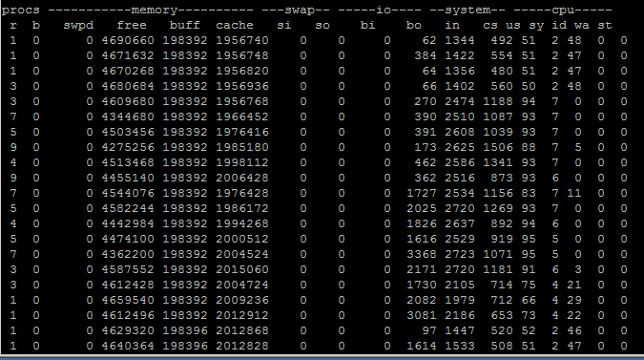This screenshot has width=644, height=360.
Task: Click blocks-out value 2025
Action: (x=422, y=208)
